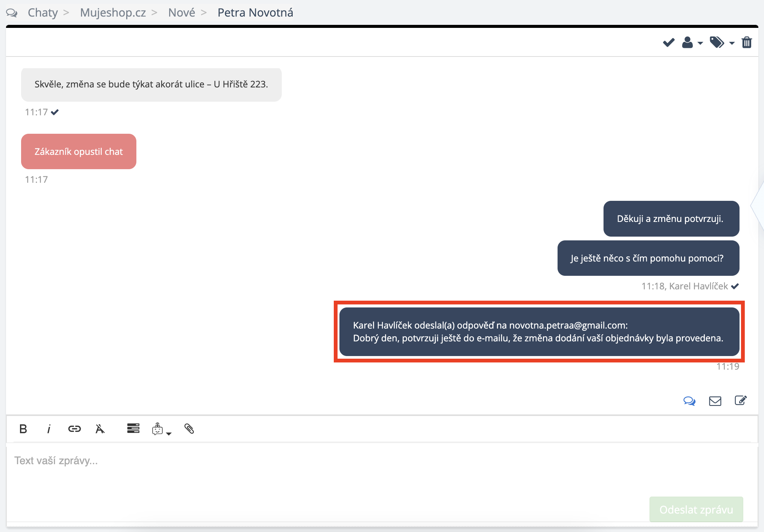Go to Chaty in breadcrumb

[x=43, y=12]
